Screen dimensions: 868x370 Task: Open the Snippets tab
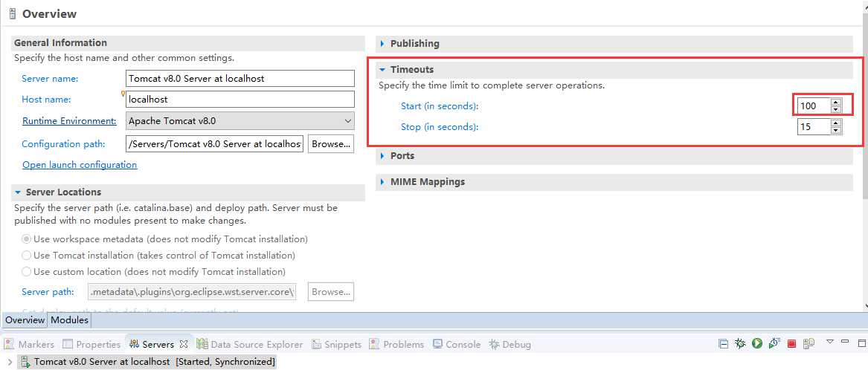(337, 344)
